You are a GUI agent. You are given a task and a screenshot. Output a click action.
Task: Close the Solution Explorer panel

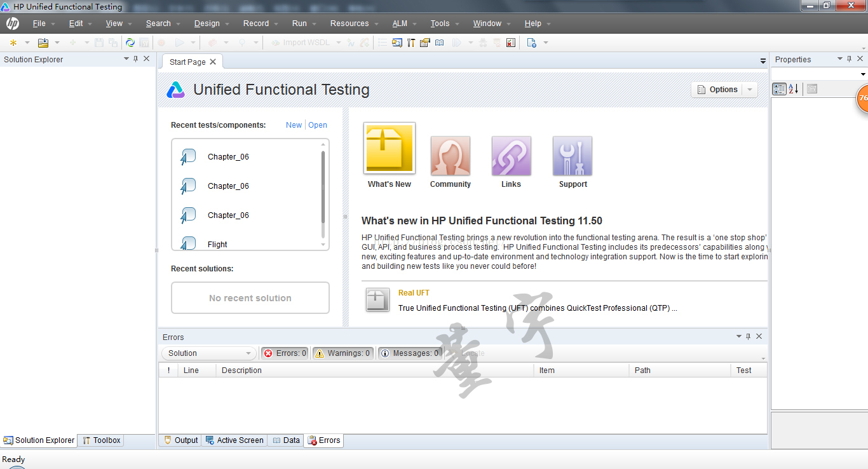(x=147, y=59)
